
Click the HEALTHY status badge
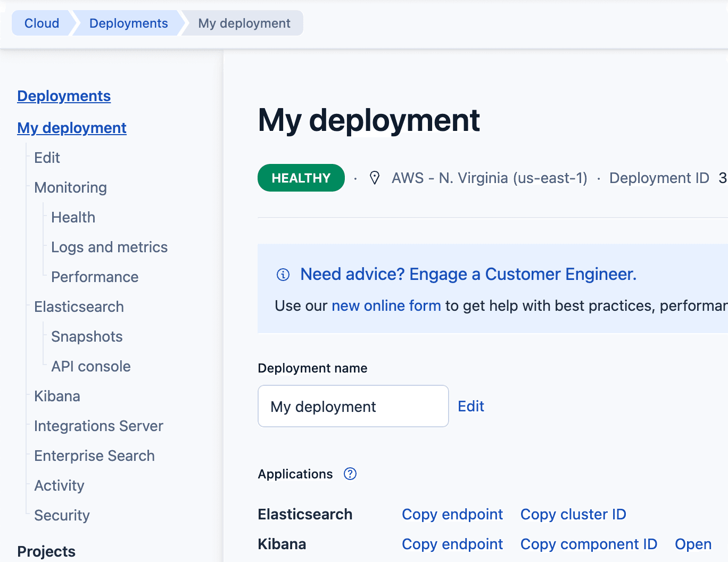tap(301, 178)
